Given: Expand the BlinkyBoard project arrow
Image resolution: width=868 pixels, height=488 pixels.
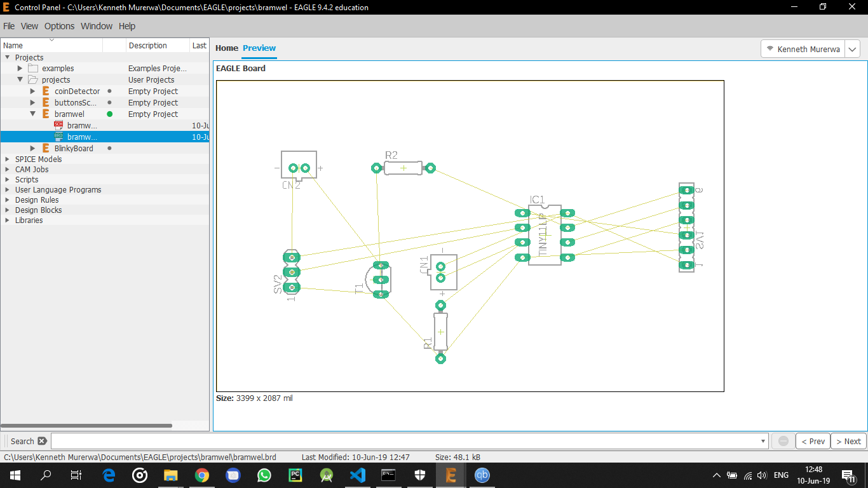Looking at the screenshot, I should coord(32,148).
